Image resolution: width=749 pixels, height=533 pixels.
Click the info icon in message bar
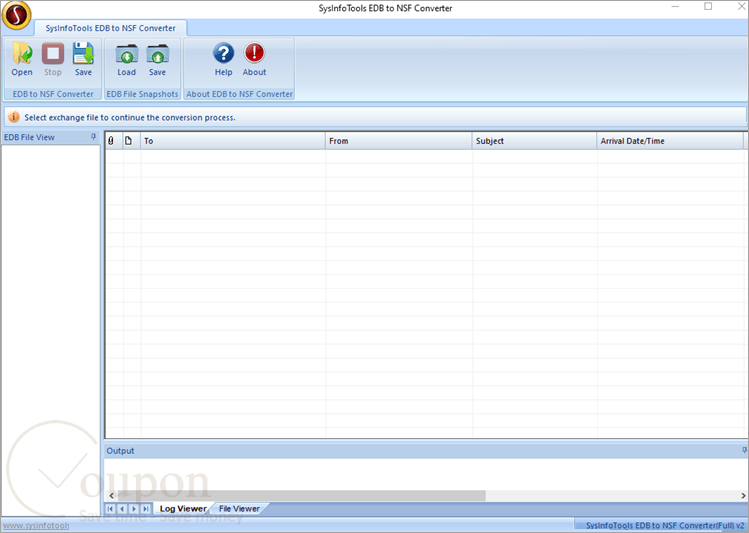[14, 117]
